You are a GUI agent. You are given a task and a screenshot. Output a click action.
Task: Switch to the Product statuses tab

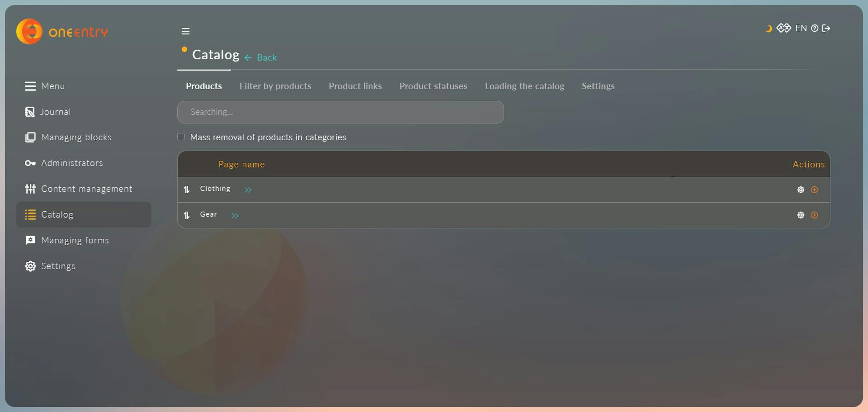(x=434, y=86)
